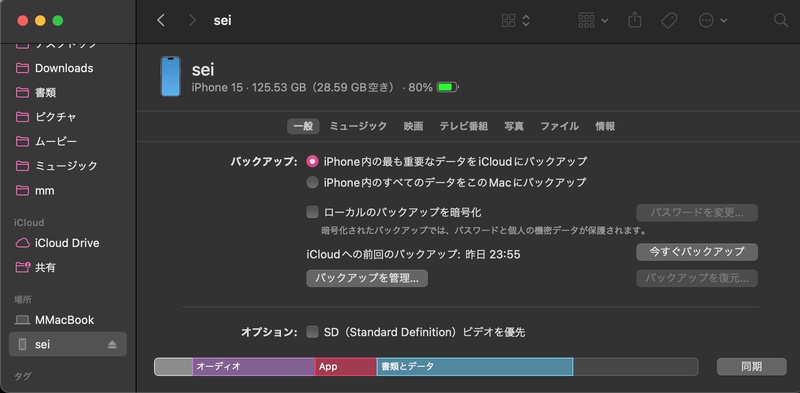Switch to the 情報 tab

(605, 126)
